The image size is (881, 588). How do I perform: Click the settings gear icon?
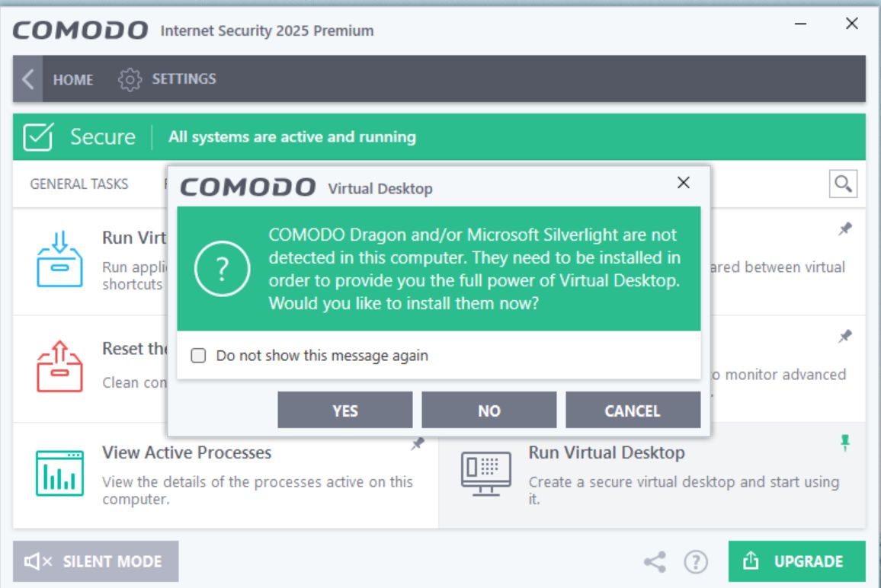click(x=130, y=79)
